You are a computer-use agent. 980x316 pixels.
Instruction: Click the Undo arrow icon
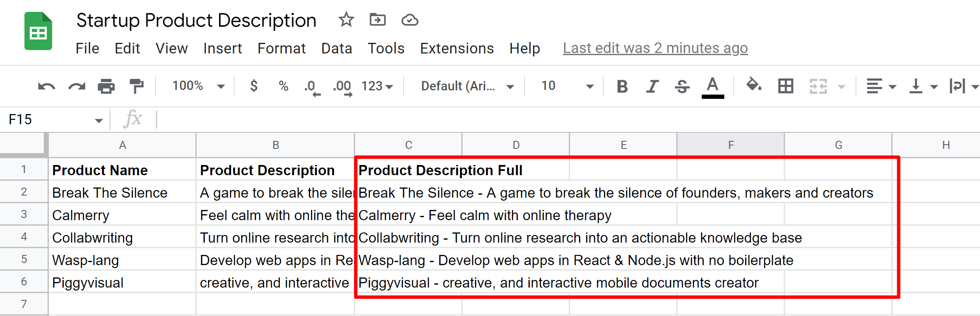point(46,87)
